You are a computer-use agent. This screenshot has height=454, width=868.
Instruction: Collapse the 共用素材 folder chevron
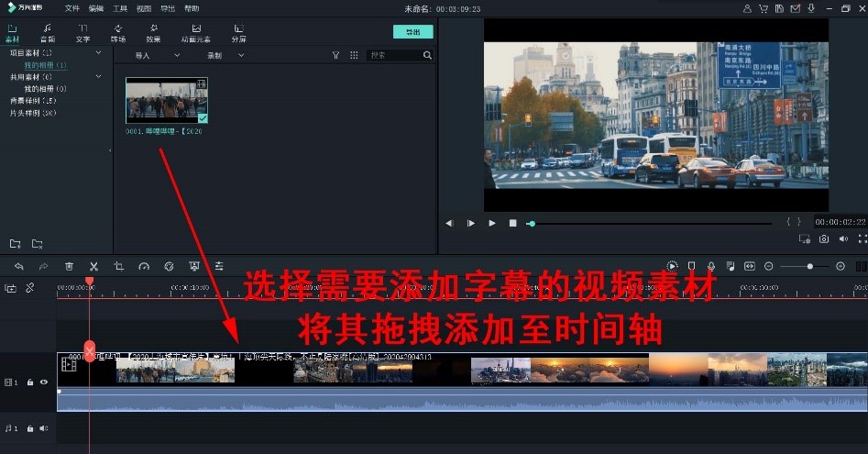tap(99, 76)
